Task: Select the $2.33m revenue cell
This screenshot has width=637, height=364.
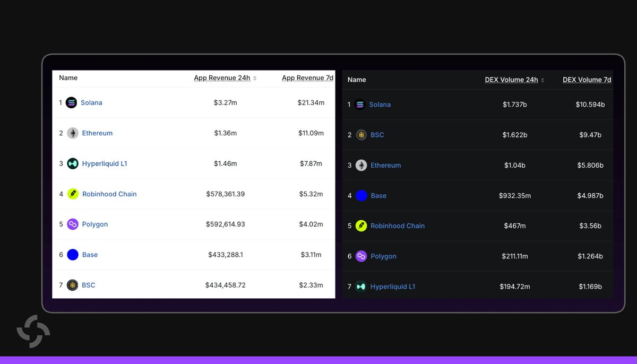Action: pyautogui.click(x=311, y=285)
